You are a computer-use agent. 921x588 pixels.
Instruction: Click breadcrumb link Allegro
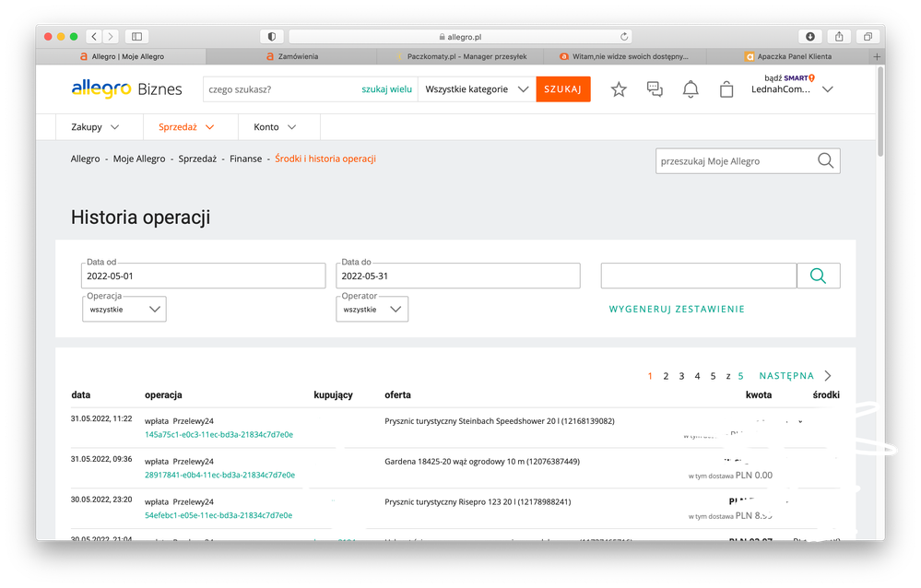pos(85,159)
